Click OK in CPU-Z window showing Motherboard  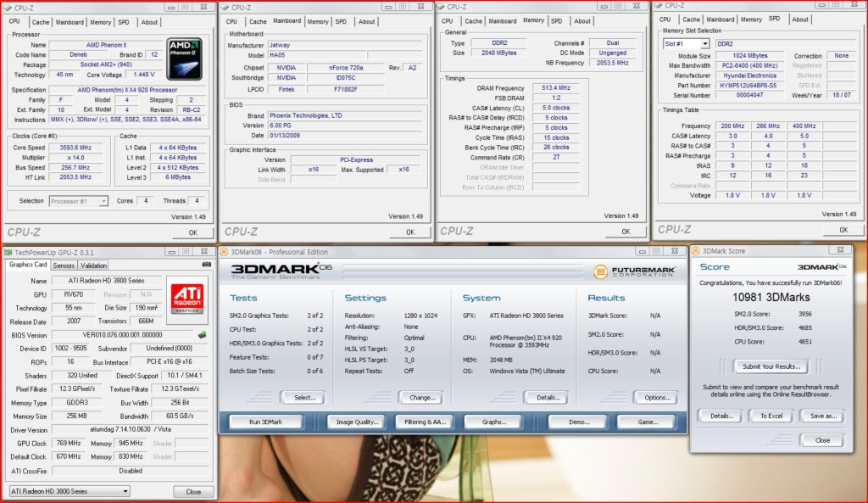coord(410,232)
